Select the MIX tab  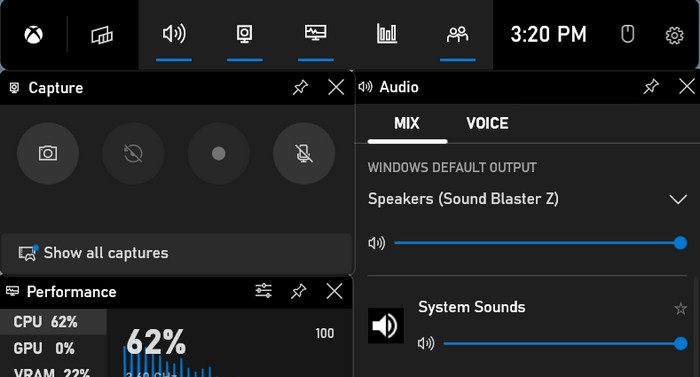pos(407,123)
